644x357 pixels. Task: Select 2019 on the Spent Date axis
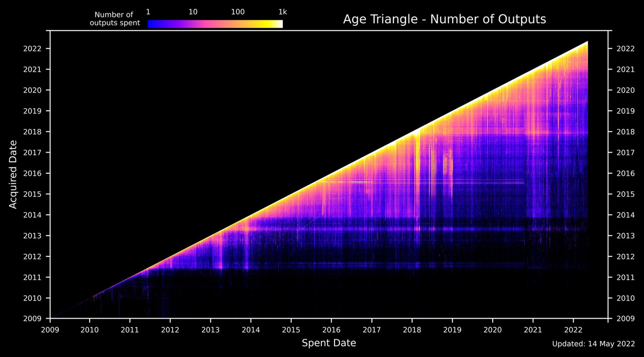[x=452, y=329]
